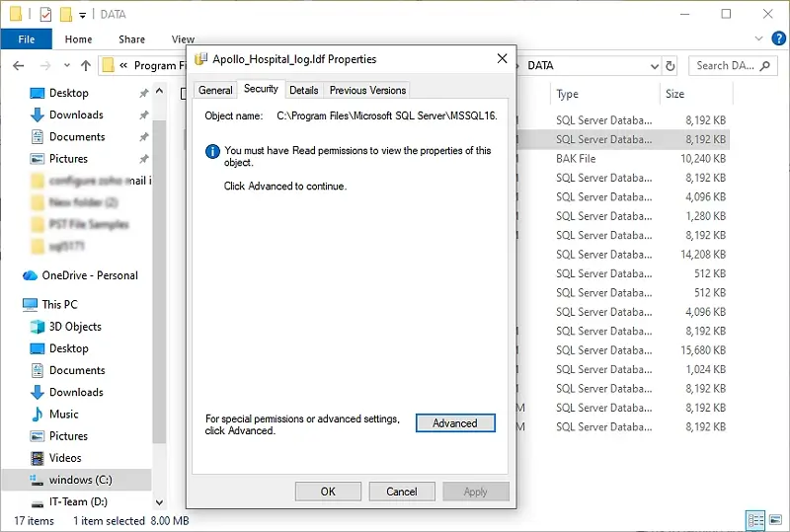The image size is (790, 532).
Task: Open the Share ribbon tab
Action: point(132,39)
